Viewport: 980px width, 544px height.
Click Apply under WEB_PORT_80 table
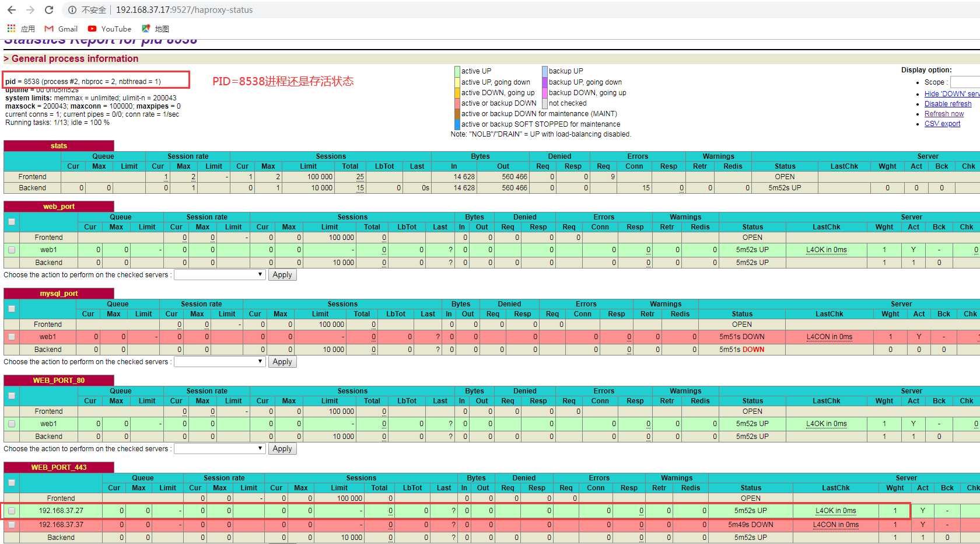(x=282, y=448)
